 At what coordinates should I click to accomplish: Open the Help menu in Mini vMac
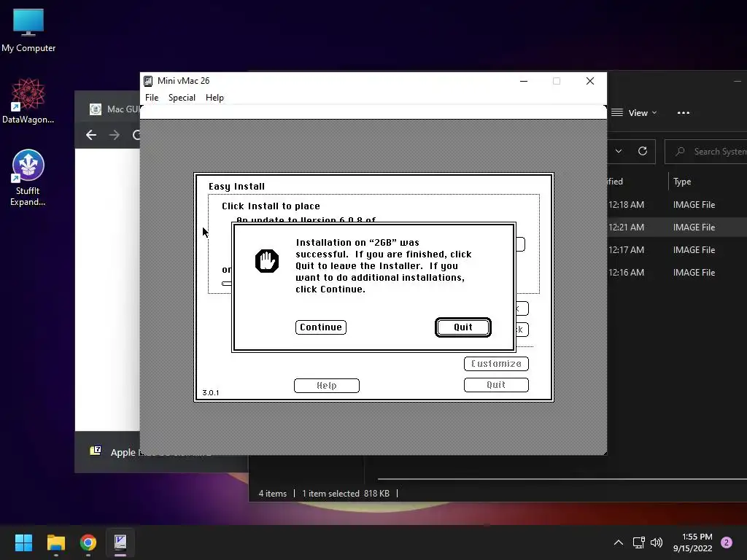[214, 98]
